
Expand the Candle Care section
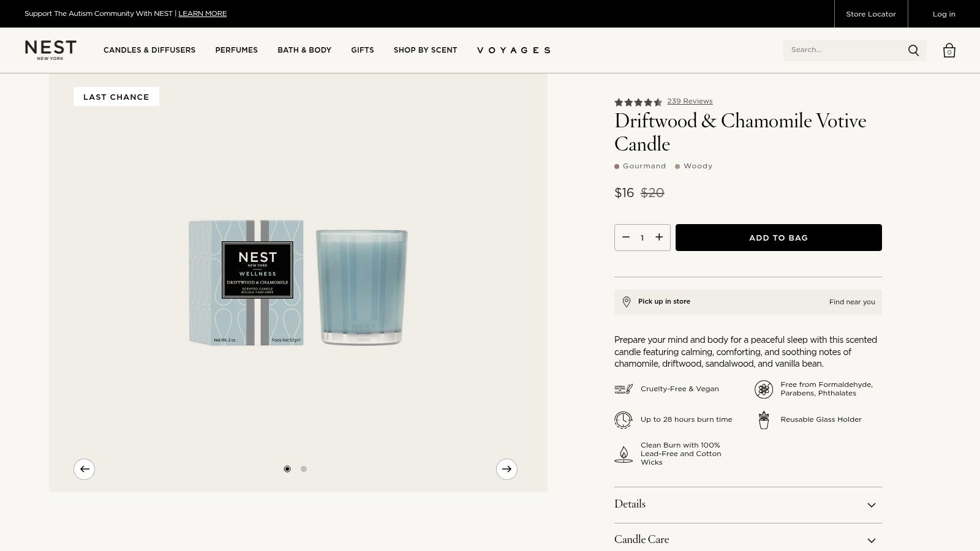click(748, 539)
